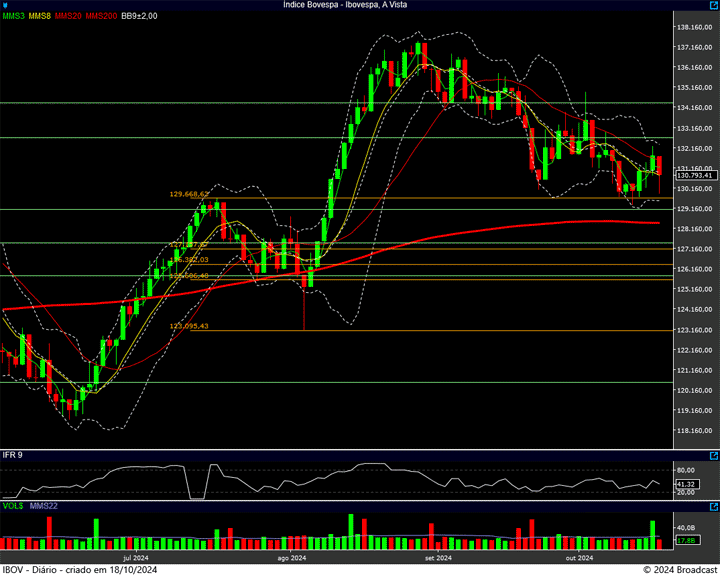Click the 123.095,43 Fibonacci level label

pyautogui.click(x=189, y=326)
